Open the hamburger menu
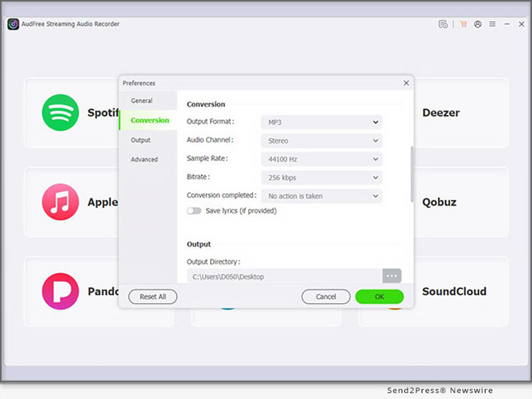This screenshot has width=532, height=399. (x=493, y=24)
